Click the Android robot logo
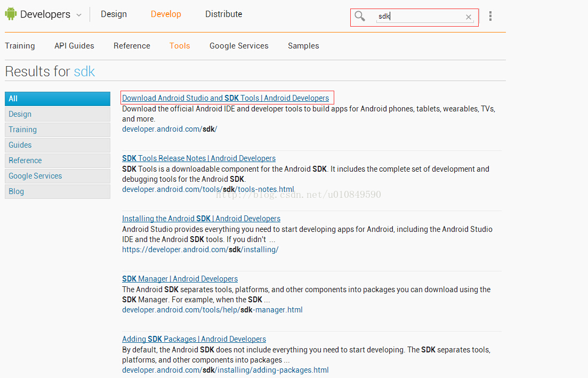Screen dimensions: 588x378 click(x=11, y=14)
